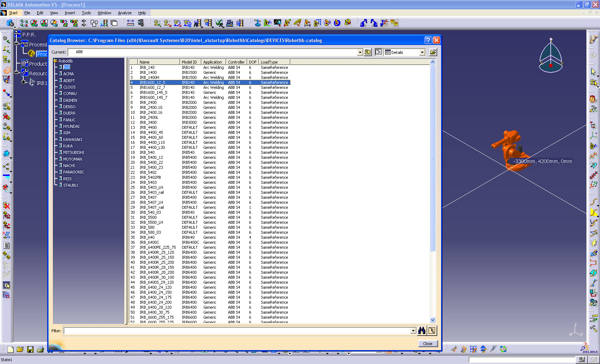Go up one catalog level folder icon
The height and width of the screenshot is (364, 600).
click(x=368, y=52)
